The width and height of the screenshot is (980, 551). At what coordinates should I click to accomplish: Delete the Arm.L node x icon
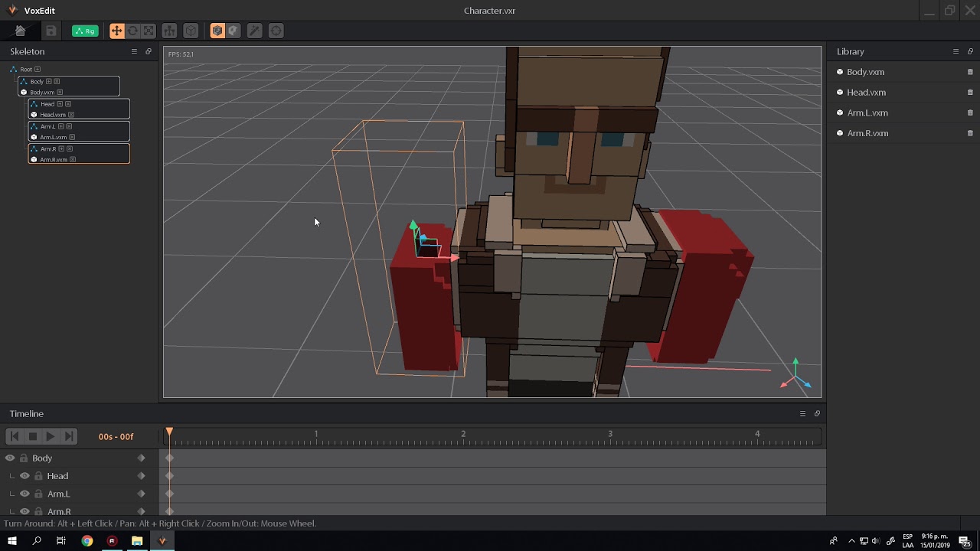coord(69,126)
